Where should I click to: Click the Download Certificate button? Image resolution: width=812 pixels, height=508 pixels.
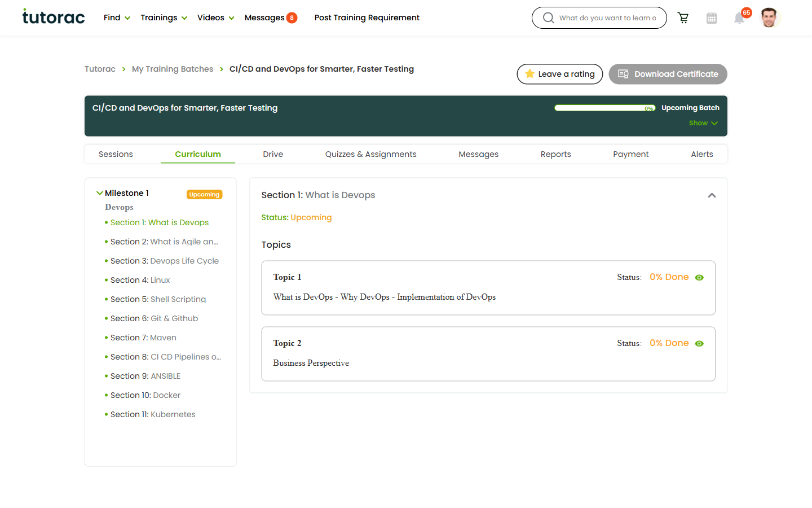click(x=668, y=74)
